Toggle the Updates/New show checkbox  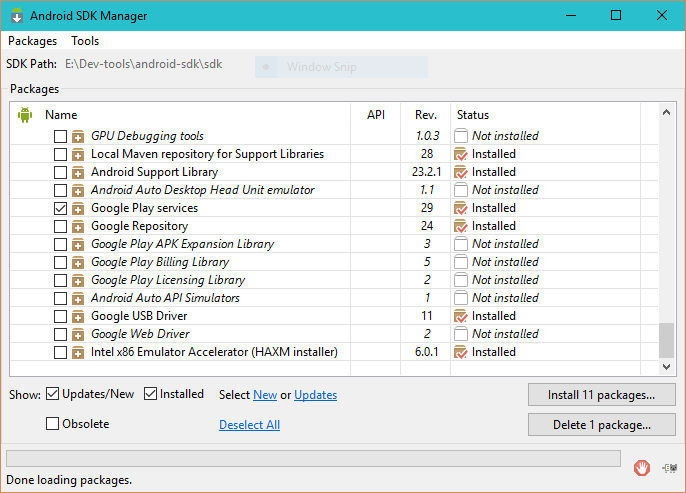pyautogui.click(x=53, y=394)
